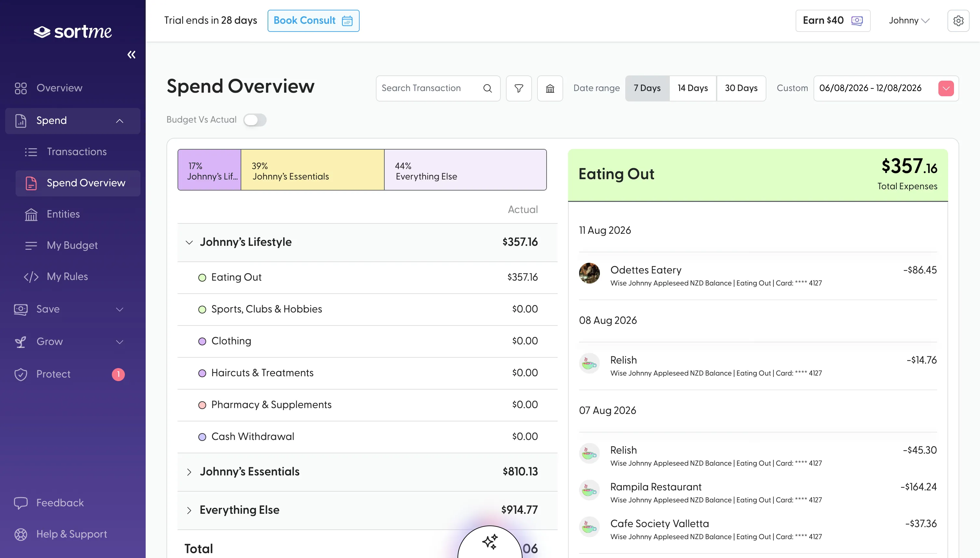Open Transactions in the sidebar
Image resolution: width=980 pixels, height=558 pixels.
coord(78,152)
